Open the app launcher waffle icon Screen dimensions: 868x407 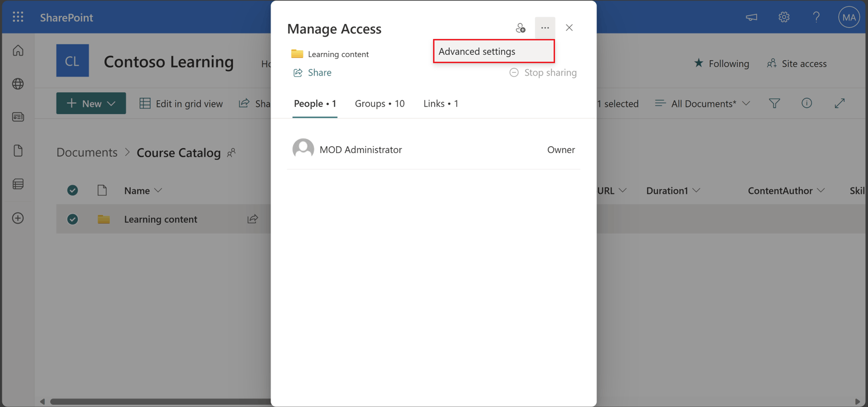[x=18, y=17]
